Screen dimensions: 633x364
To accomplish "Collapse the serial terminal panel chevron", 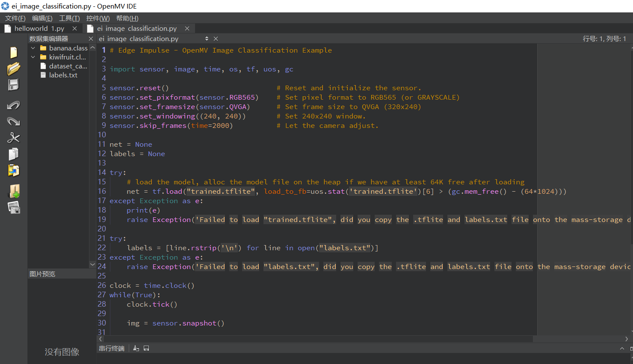I will point(622,348).
